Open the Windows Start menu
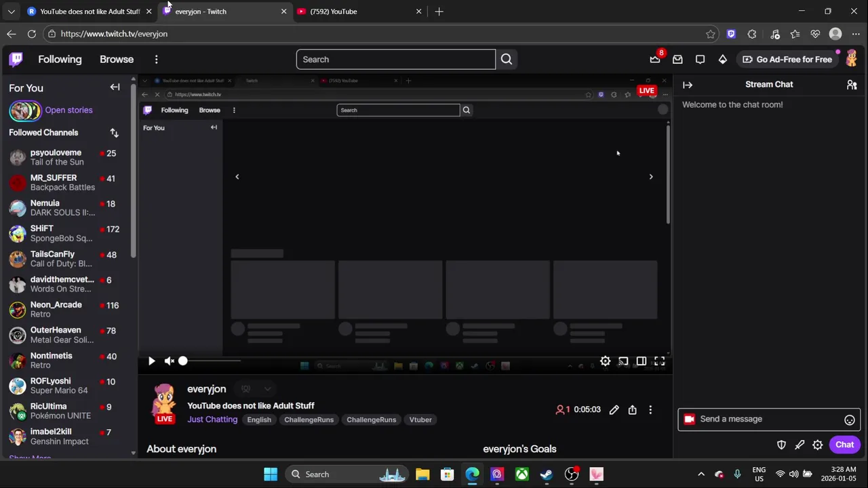Image resolution: width=868 pixels, height=488 pixels. tap(271, 474)
